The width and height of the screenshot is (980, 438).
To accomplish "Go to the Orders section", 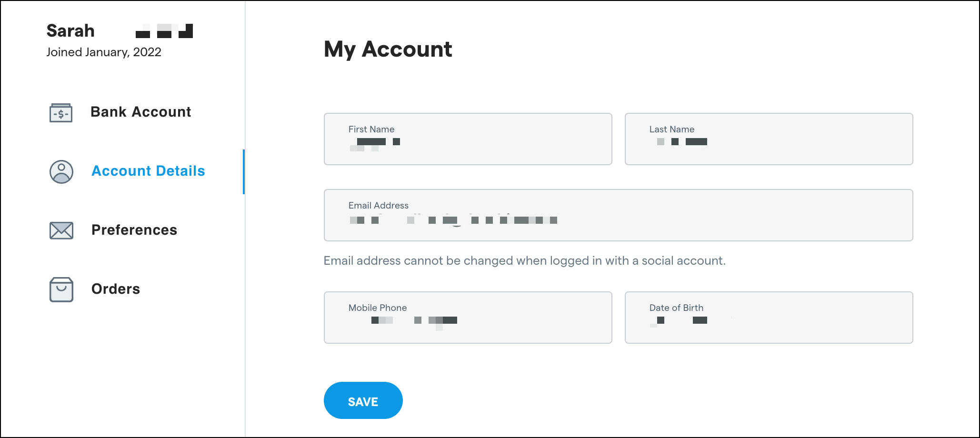I will tap(115, 289).
